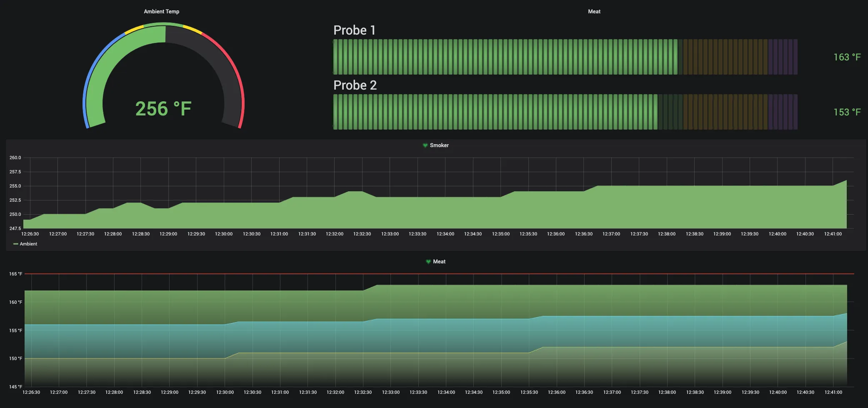This screenshot has height=408, width=868.
Task: Click the green Ambient area in Smoker chart
Action: (435, 213)
